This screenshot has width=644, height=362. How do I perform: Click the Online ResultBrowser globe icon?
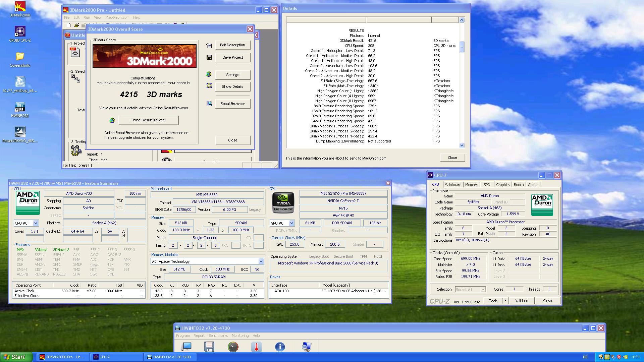click(112, 119)
